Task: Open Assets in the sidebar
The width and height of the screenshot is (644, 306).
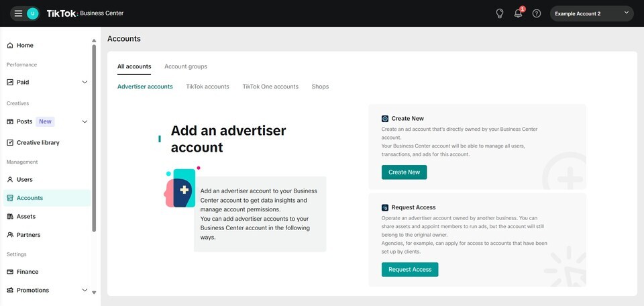Action: pos(26,217)
